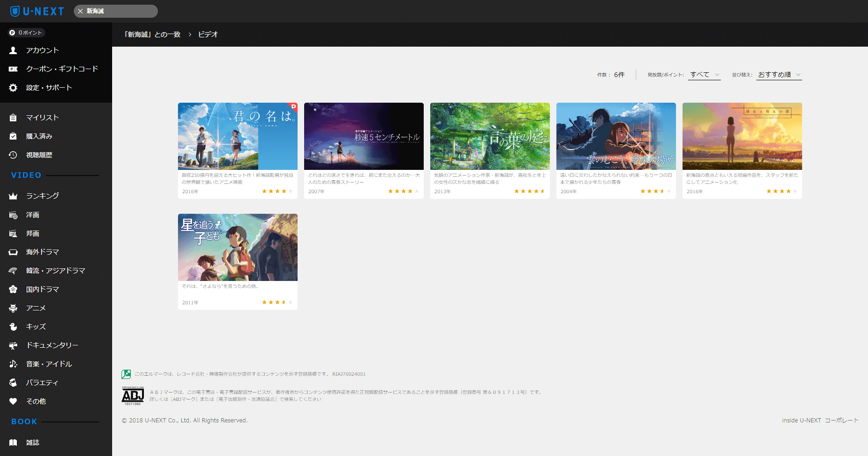The width and height of the screenshot is (868, 456).
Task: Clear the search with the X icon
Action: 80,11
